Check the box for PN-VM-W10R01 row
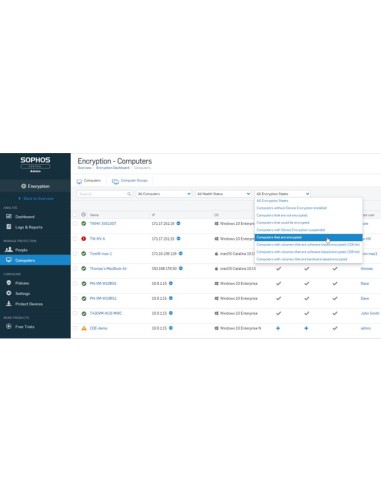The width and height of the screenshot is (381, 492). point(75,283)
